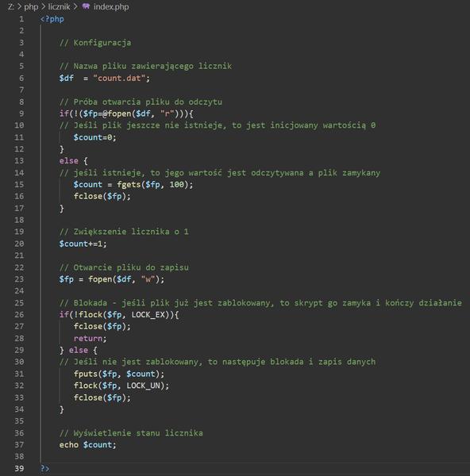The height and width of the screenshot is (476, 470).
Task: Click the PHP elephant file icon in breadcrumb
Action: click(x=86, y=6)
